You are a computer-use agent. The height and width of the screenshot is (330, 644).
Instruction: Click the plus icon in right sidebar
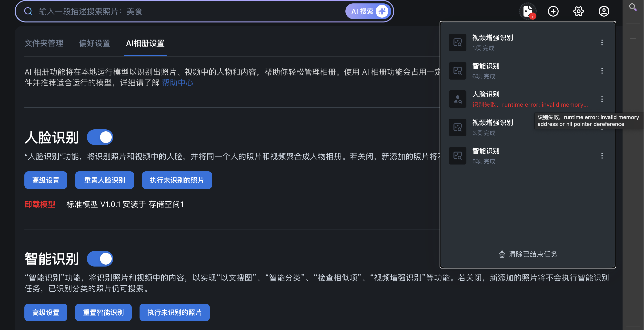633,39
